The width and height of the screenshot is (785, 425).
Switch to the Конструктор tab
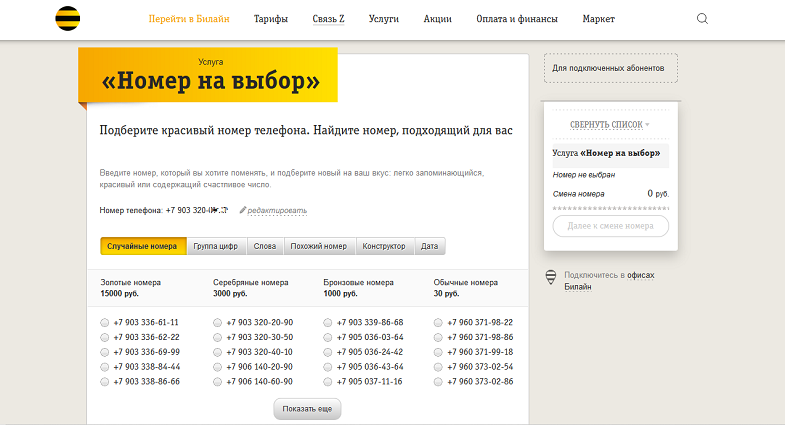click(x=384, y=246)
